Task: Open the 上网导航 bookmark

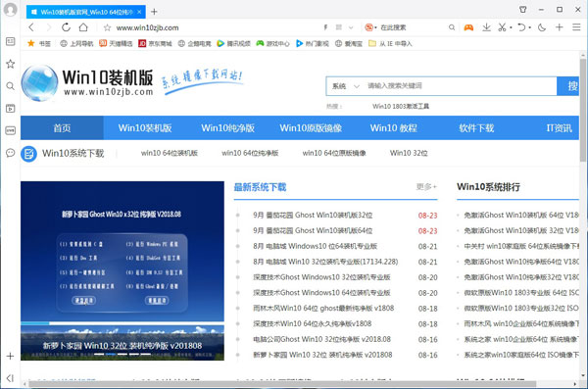Action: coord(76,43)
